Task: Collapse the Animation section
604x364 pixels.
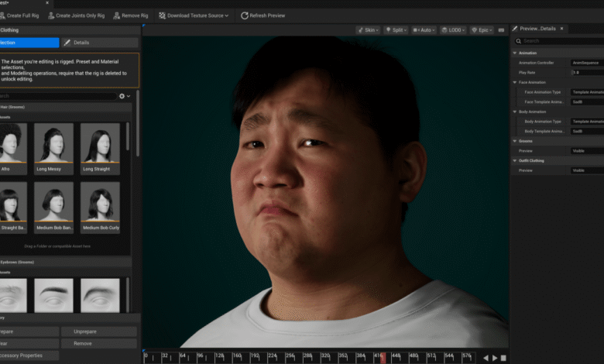Action: coord(515,53)
